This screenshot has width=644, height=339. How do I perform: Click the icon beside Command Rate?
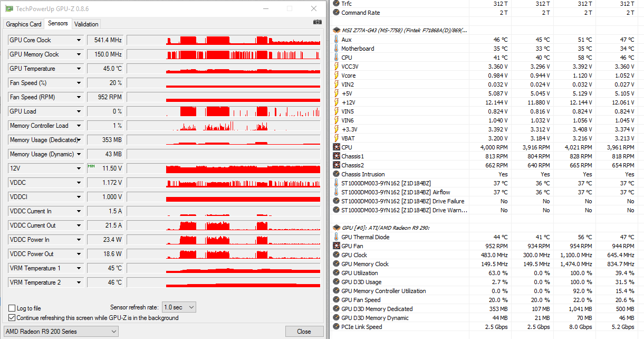[x=337, y=13]
